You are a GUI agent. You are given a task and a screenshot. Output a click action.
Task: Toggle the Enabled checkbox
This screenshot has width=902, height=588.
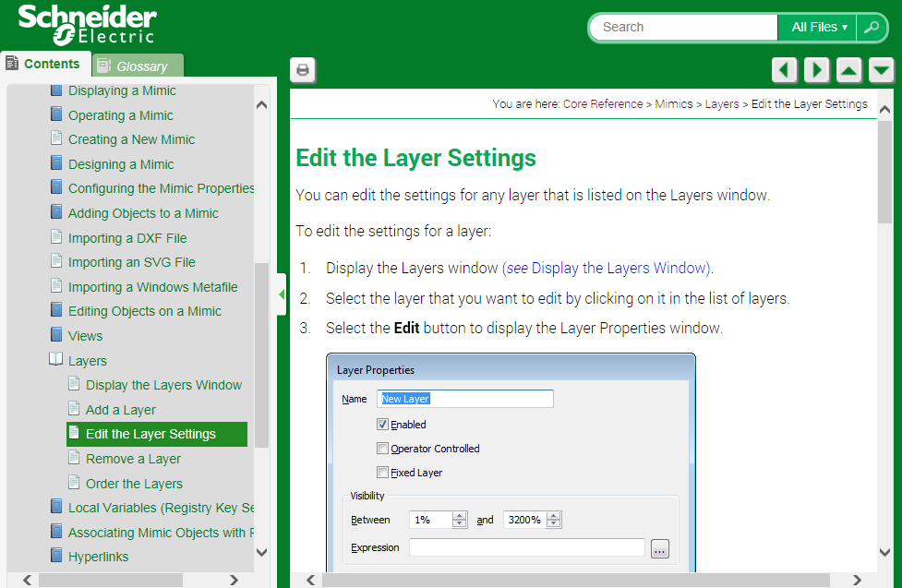point(382,425)
